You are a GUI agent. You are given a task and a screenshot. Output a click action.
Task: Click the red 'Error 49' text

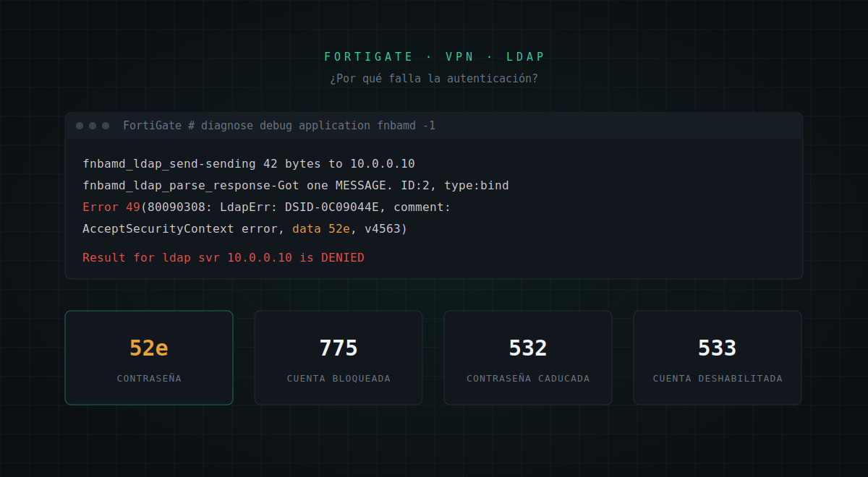pyautogui.click(x=111, y=207)
